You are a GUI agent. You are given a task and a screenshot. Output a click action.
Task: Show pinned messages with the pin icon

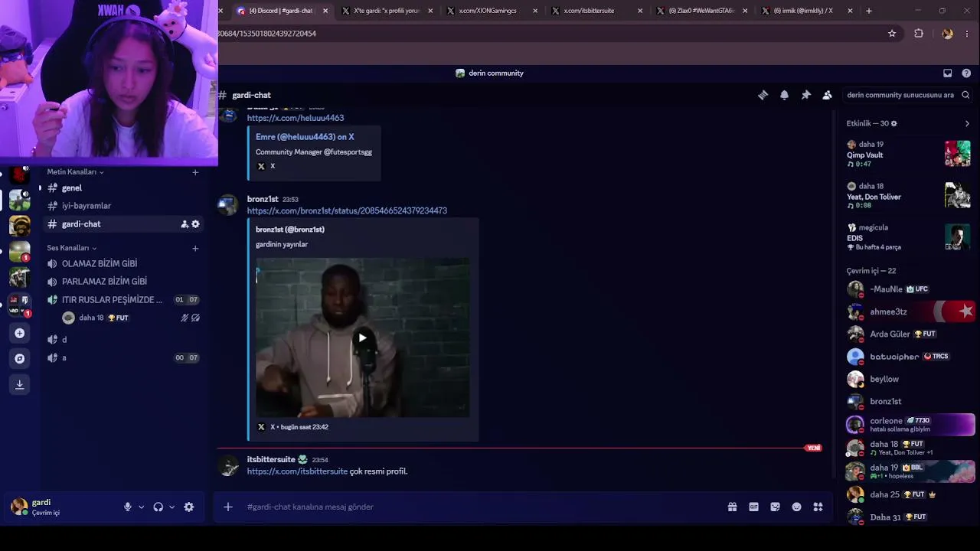(805, 95)
